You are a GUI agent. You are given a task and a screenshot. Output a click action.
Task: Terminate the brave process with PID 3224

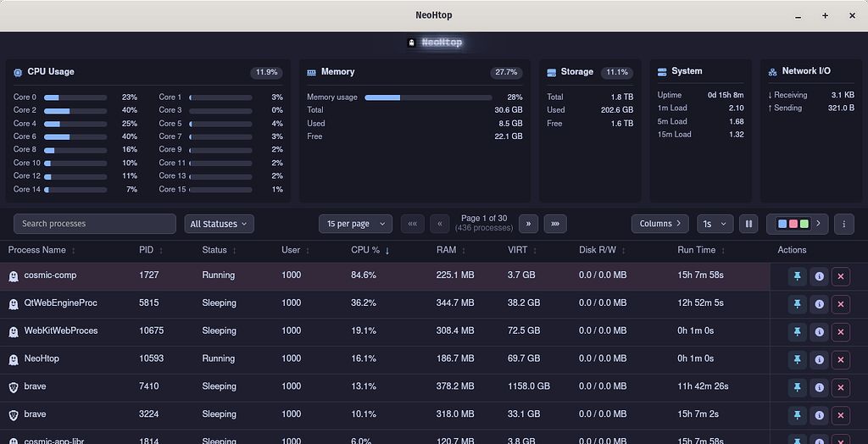[x=841, y=415]
